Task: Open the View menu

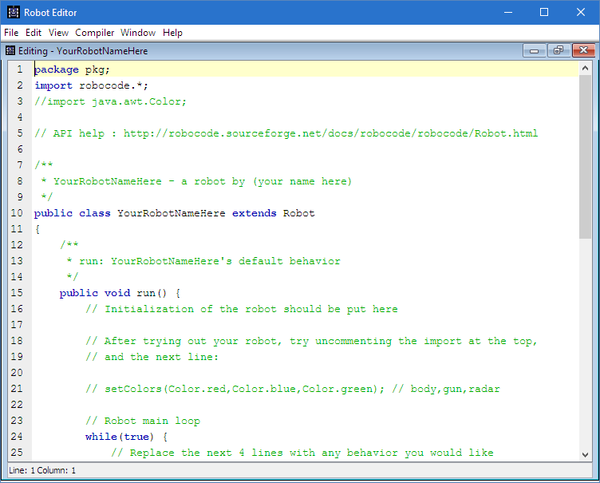Action: pyautogui.click(x=59, y=32)
